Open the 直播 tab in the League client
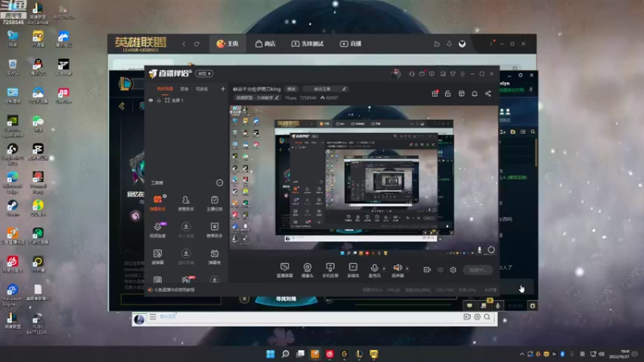Screen dimensions: 644x362 pyautogui.click(x=351, y=44)
